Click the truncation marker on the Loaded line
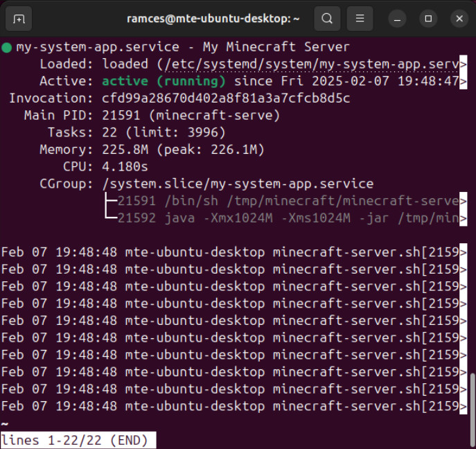The height and width of the screenshot is (449, 476). click(464, 64)
